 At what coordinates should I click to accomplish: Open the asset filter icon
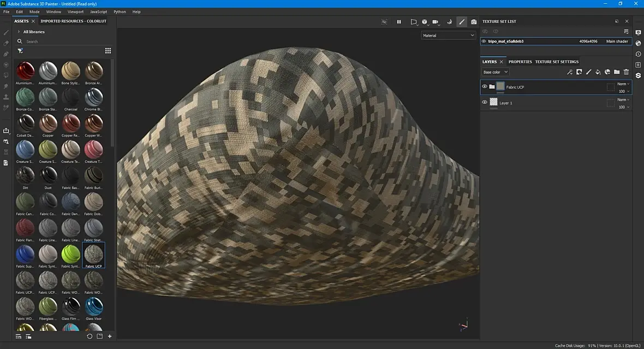click(20, 51)
